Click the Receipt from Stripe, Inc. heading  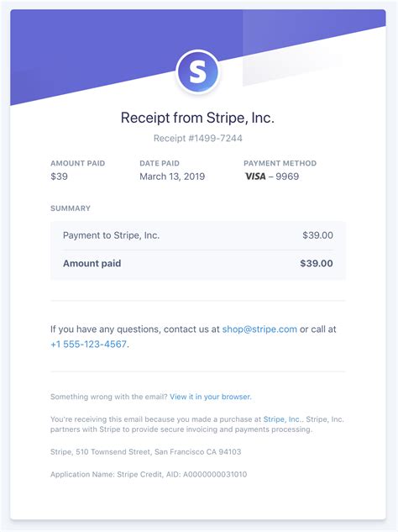pos(197,118)
